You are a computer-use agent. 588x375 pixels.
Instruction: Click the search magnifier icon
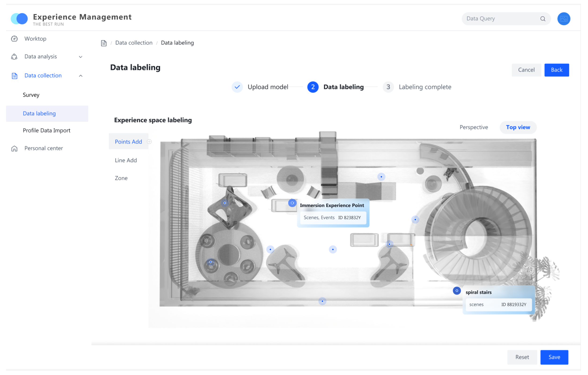pos(543,19)
